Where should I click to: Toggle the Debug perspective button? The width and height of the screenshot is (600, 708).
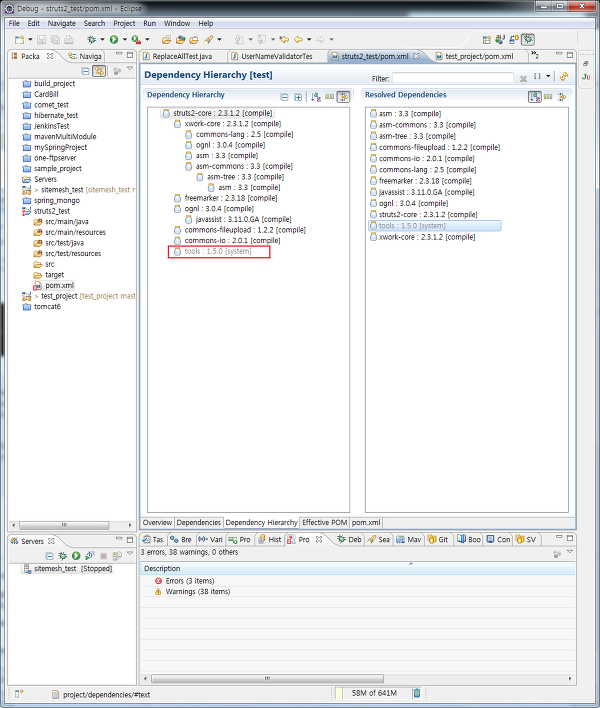pyautogui.click(x=528, y=40)
